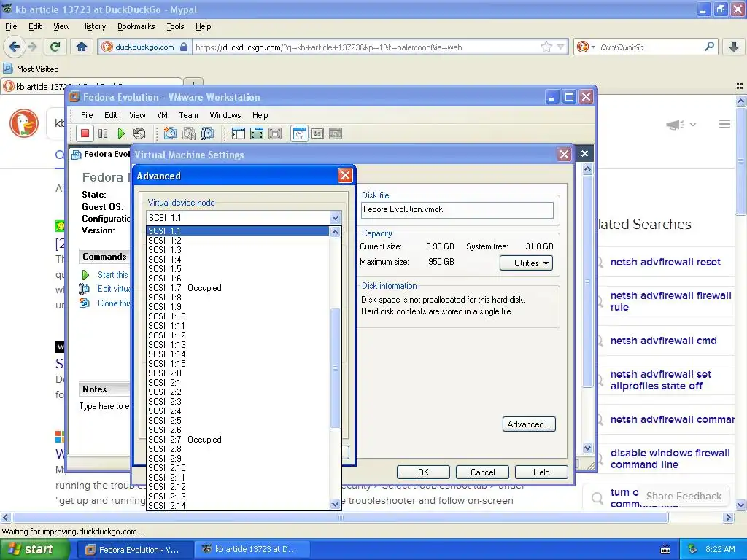This screenshot has height=560, width=747.
Task: Click the Advanced... button
Action: [x=529, y=424]
